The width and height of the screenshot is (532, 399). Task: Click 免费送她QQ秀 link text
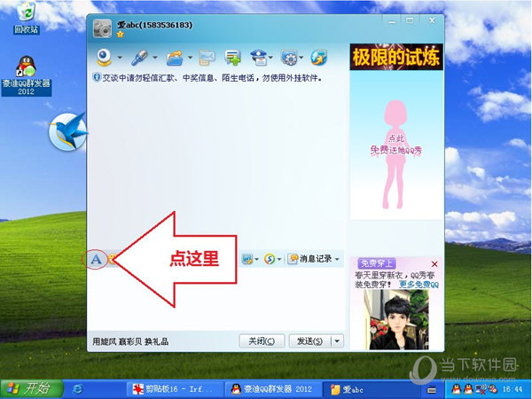(x=396, y=150)
